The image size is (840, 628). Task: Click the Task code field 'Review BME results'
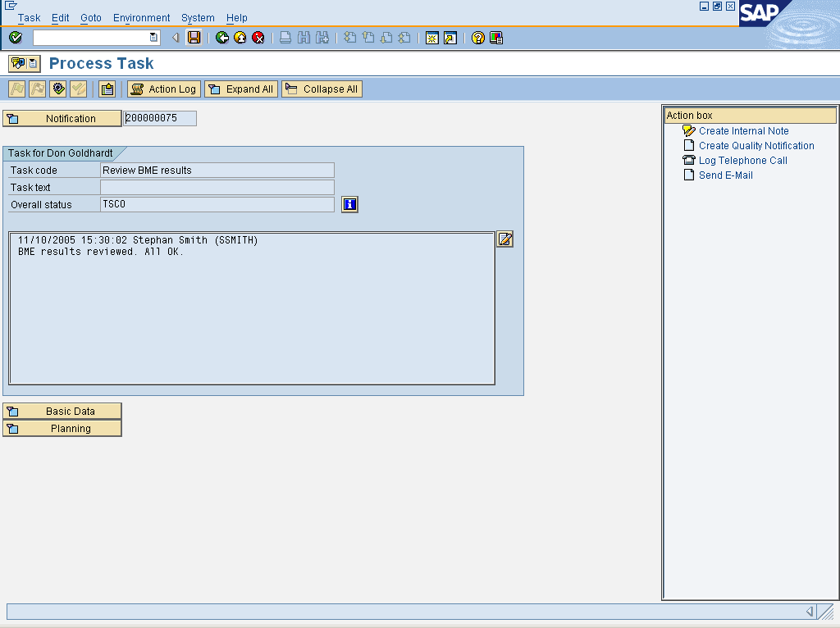[217, 171]
